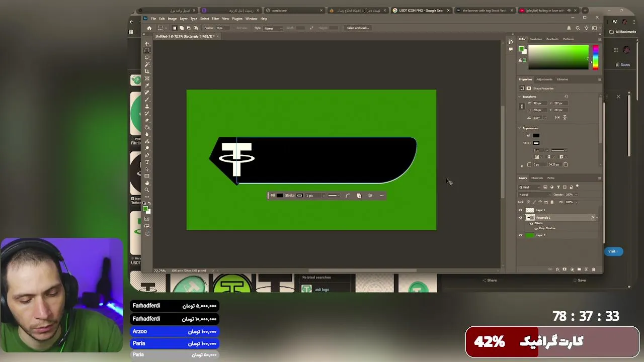Flip shape horizontally in Transform section

[x=557, y=118]
